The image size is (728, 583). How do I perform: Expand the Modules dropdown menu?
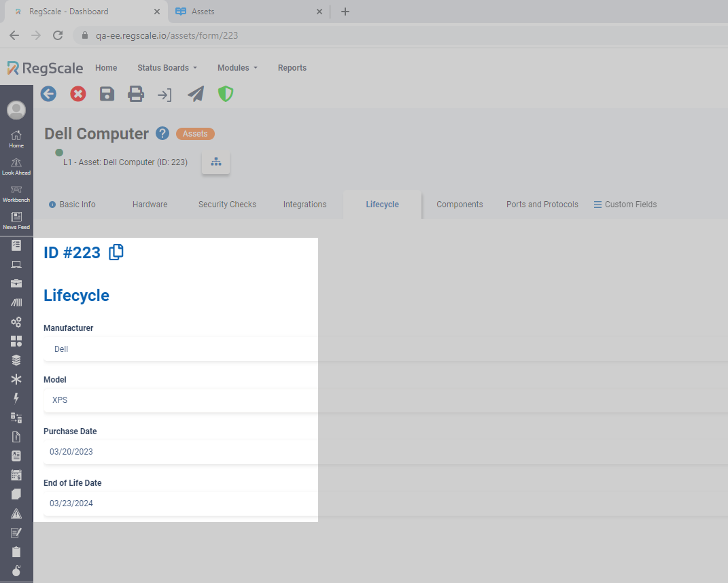click(x=237, y=68)
